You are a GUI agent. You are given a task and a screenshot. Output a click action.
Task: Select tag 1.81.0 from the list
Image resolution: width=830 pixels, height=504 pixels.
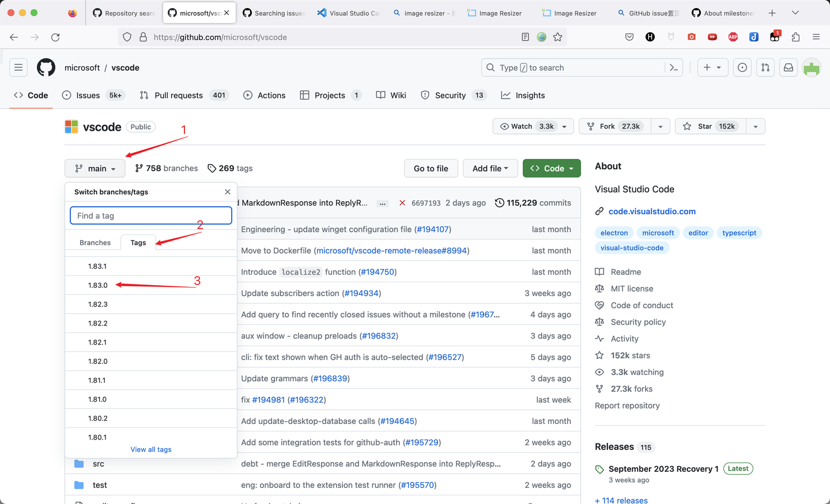[x=151, y=399]
